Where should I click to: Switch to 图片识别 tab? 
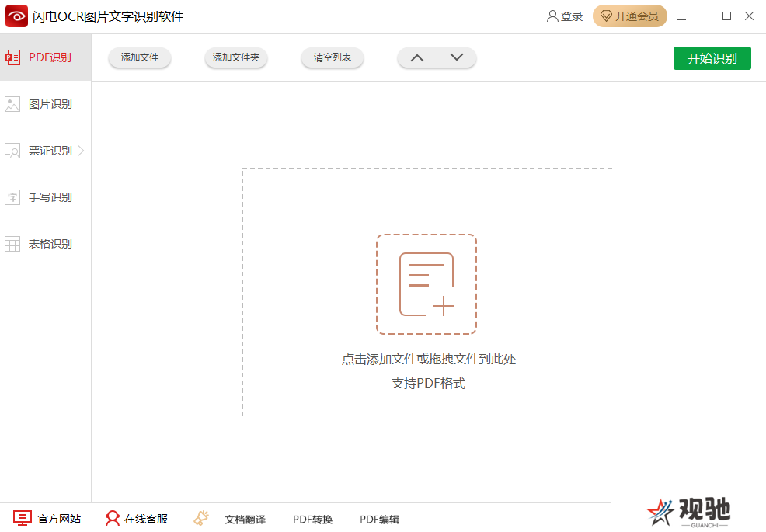[x=45, y=104]
